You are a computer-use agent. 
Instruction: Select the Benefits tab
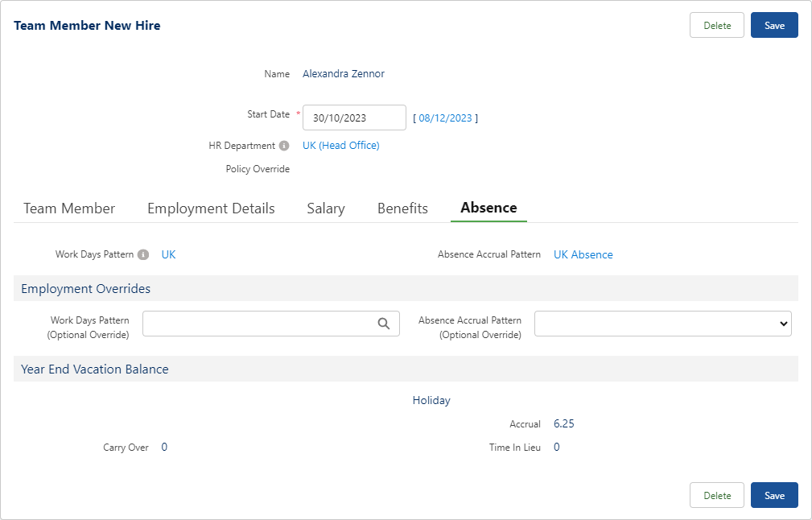(x=402, y=208)
